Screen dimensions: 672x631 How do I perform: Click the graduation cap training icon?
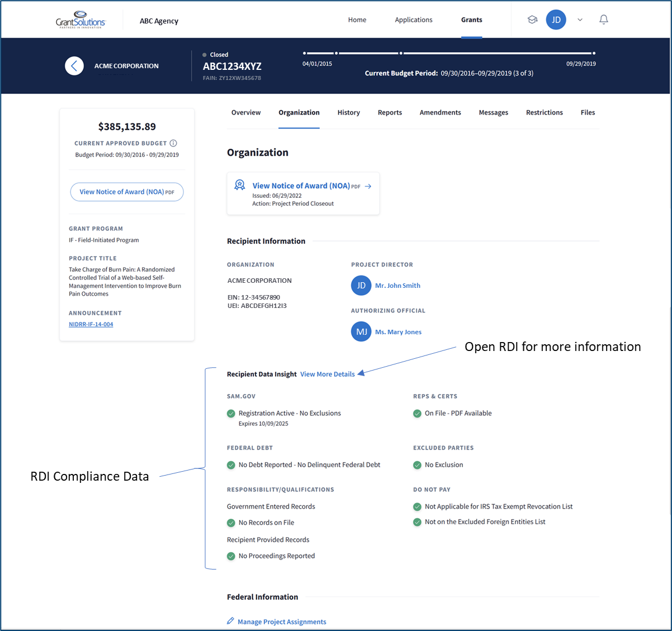coord(532,20)
